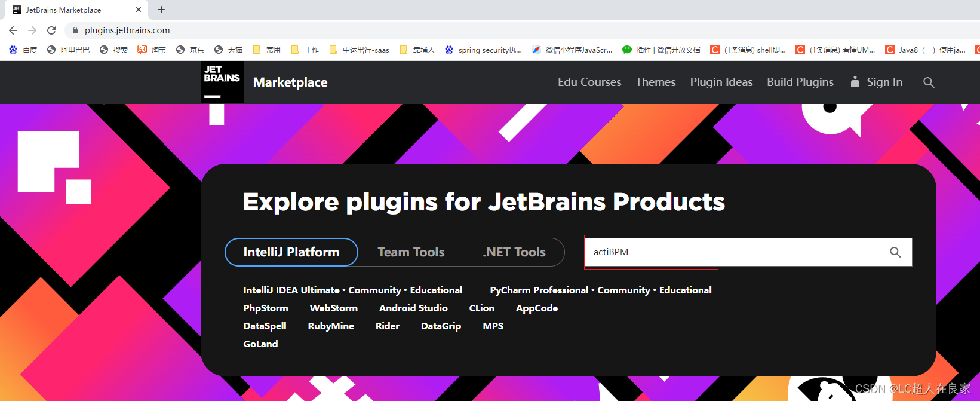Open the WebStorm link

coord(334,308)
